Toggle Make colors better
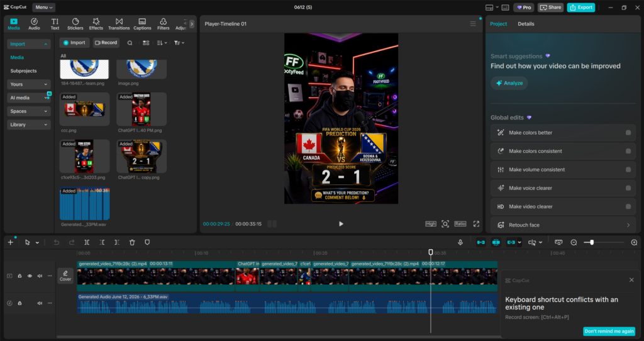 [628, 133]
